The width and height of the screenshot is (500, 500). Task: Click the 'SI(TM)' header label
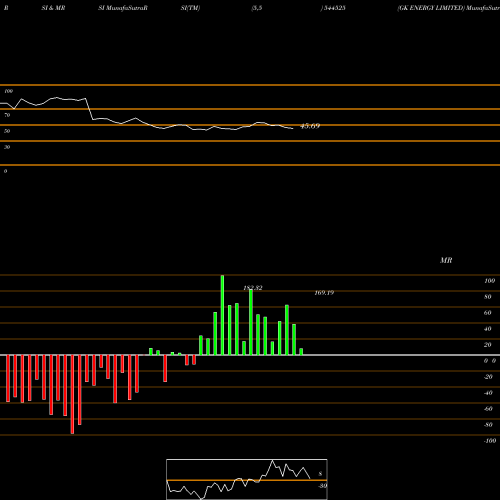click(x=190, y=8)
